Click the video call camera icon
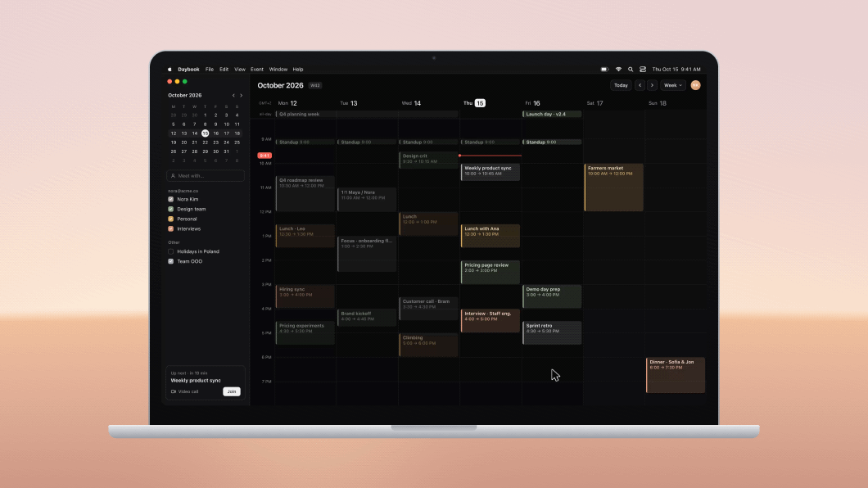Image resolution: width=868 pixels, height=488 pixels. pos(174,391)
